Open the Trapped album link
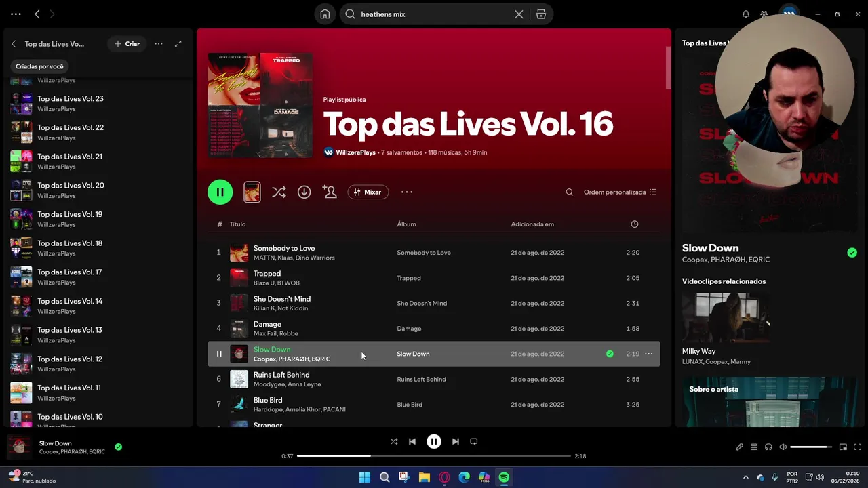Viewport: 868px width, 488px height. (x=409, y=278)
